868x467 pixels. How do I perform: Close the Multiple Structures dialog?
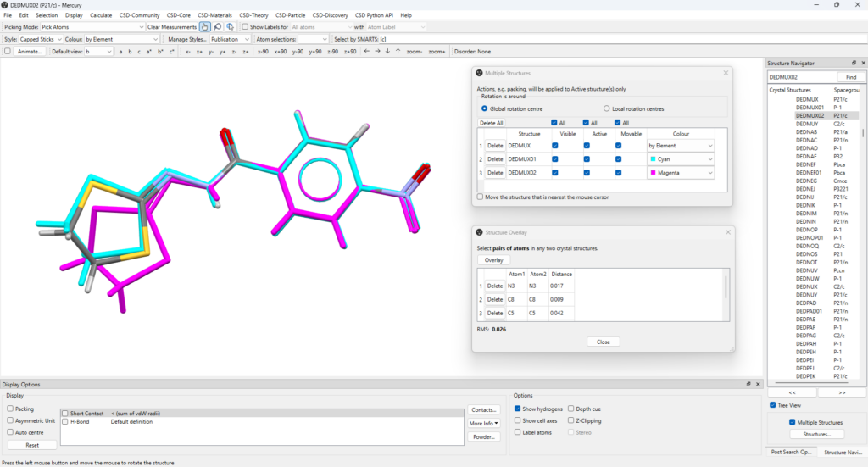[x=726, y=73]
